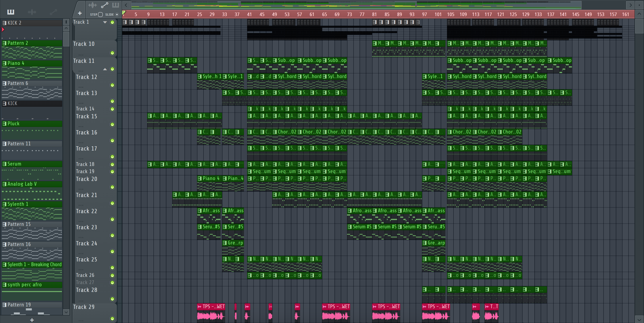Screen dimensions: 644x323
Task: Select the automation clips filter in picker panel
Action: tap(53, 12)
